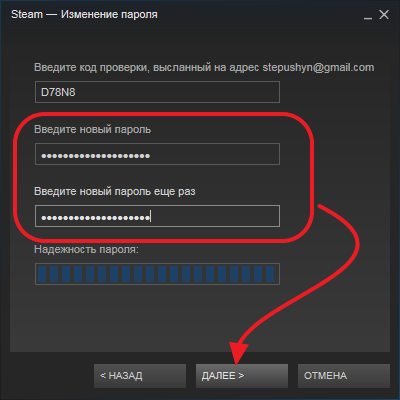Focus the first new password field
Viewport: 400px width, 400px height.
pos(157,154)
